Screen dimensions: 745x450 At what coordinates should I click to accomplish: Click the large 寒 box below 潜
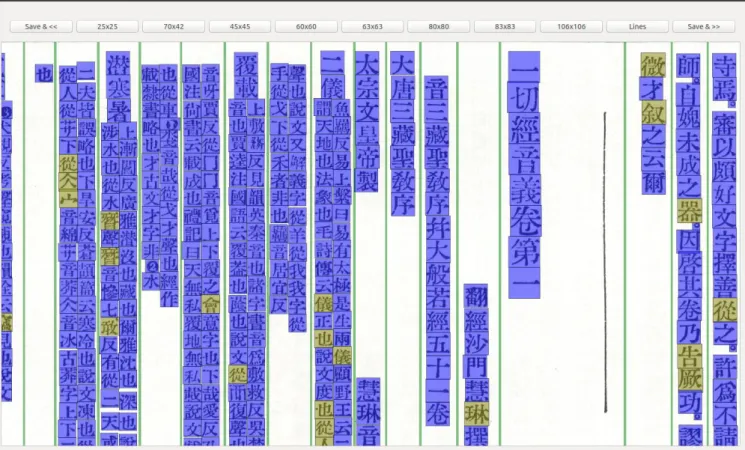[118, 87]
